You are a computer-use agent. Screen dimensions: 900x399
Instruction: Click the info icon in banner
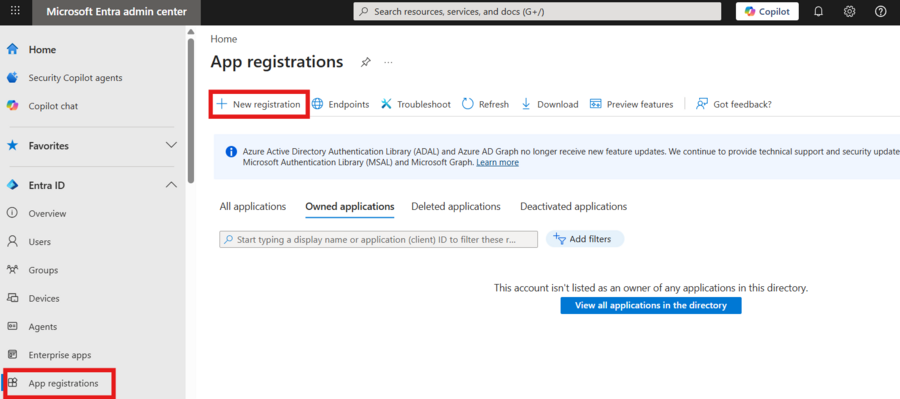[231, 152]
